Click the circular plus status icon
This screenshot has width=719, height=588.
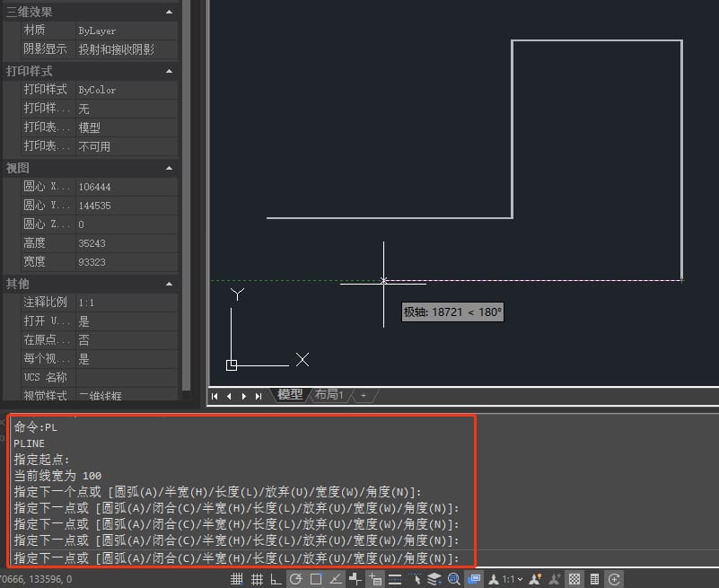click(x=615, y=579)
